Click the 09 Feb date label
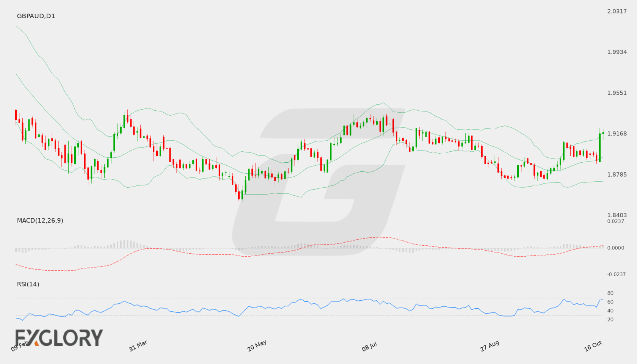Image resolution: width=637 pixels, height=364 pixels. tap(20, 346)
